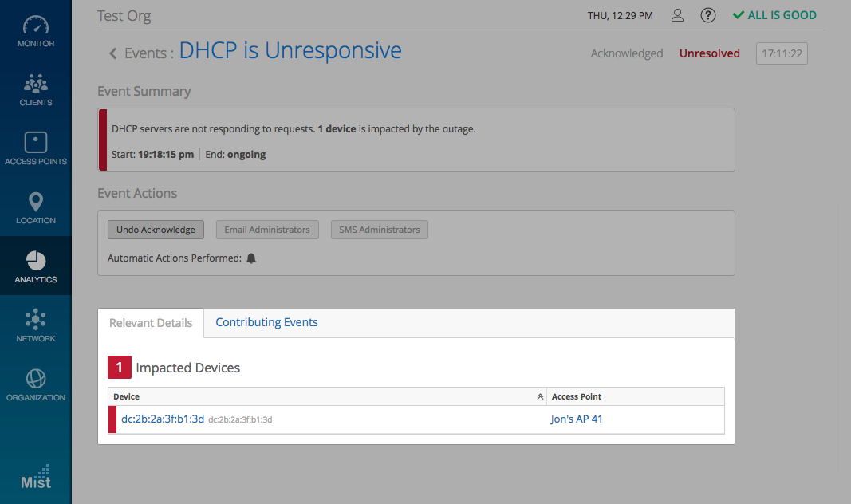The height and width of the screenshot is (504, 851).
Task: Toggle sort order on the Device column
Action: point(540,396)
